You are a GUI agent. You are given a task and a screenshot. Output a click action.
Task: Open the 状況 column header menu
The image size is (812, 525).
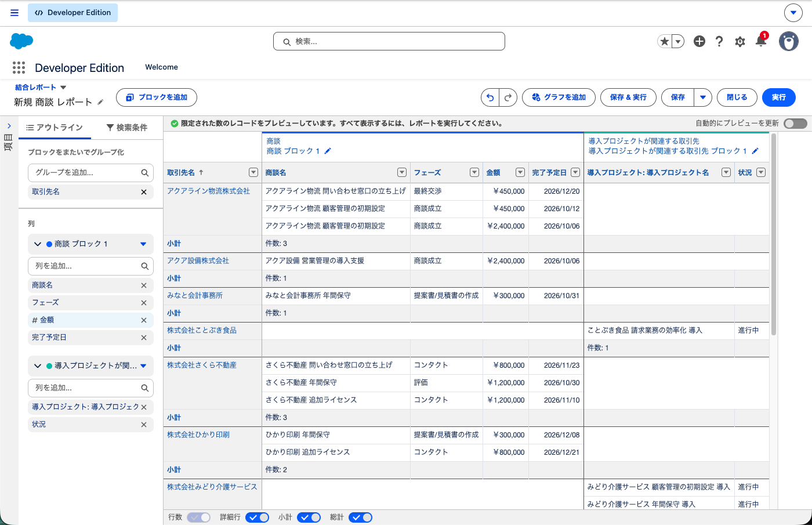(761, 172)
